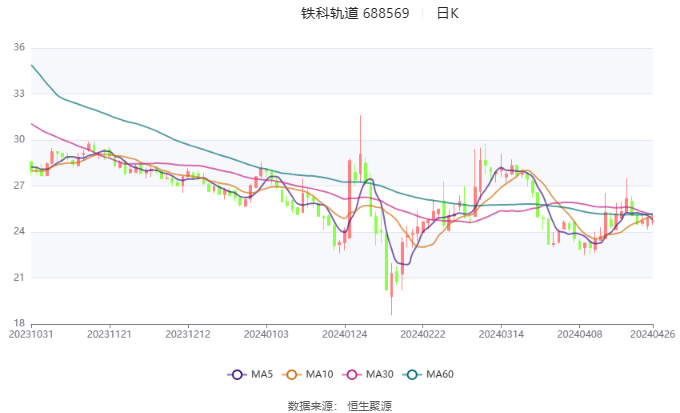Click the 20240426 date axis label
The height and width of the screenshot is (413, 680).
coord(653,334)
